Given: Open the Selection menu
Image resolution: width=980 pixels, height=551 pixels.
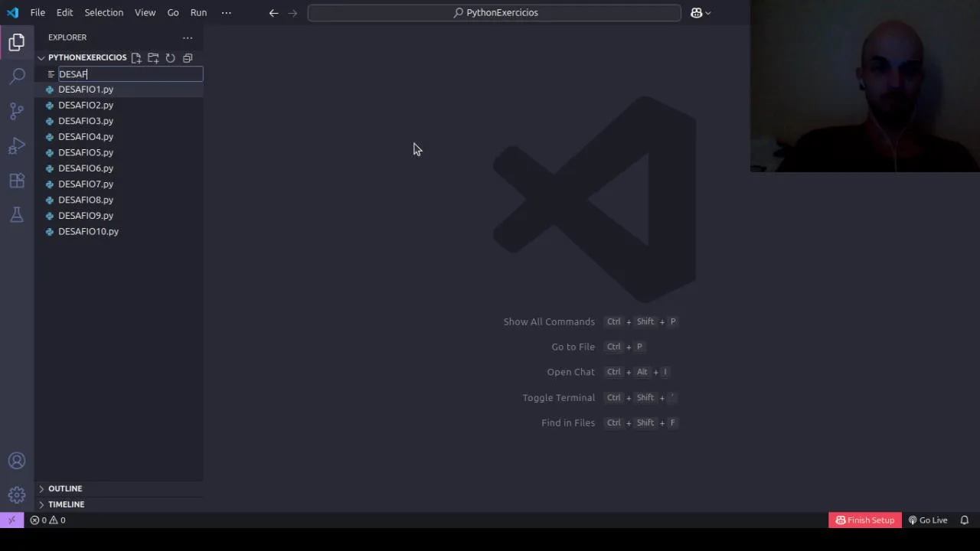Looking at the screenshot, I should [103, 12].
